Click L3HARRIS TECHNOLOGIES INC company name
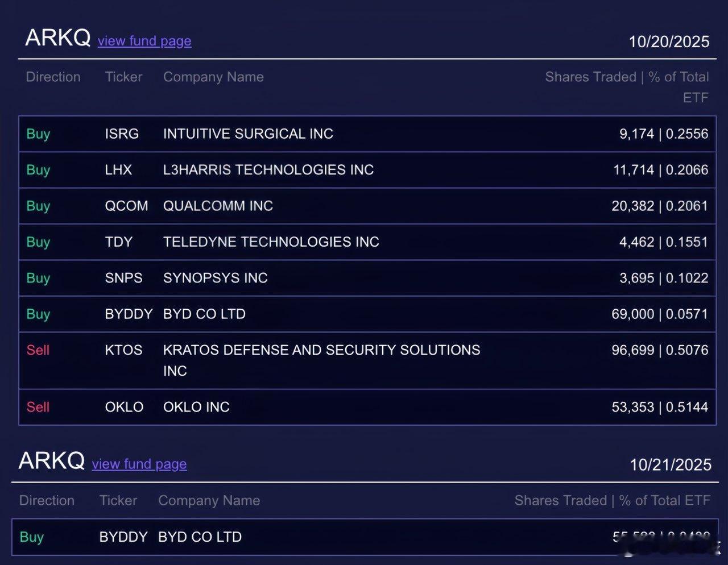Image resolution: width=728 pixels, height=565 pixels. pos(268,169)
